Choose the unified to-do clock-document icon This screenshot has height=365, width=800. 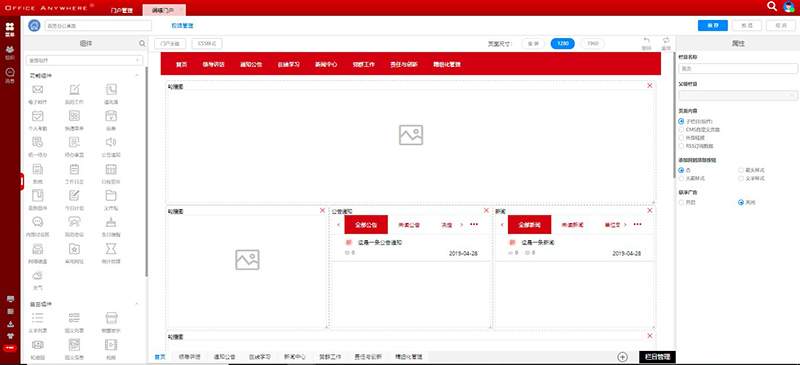(x=38, y=142)
